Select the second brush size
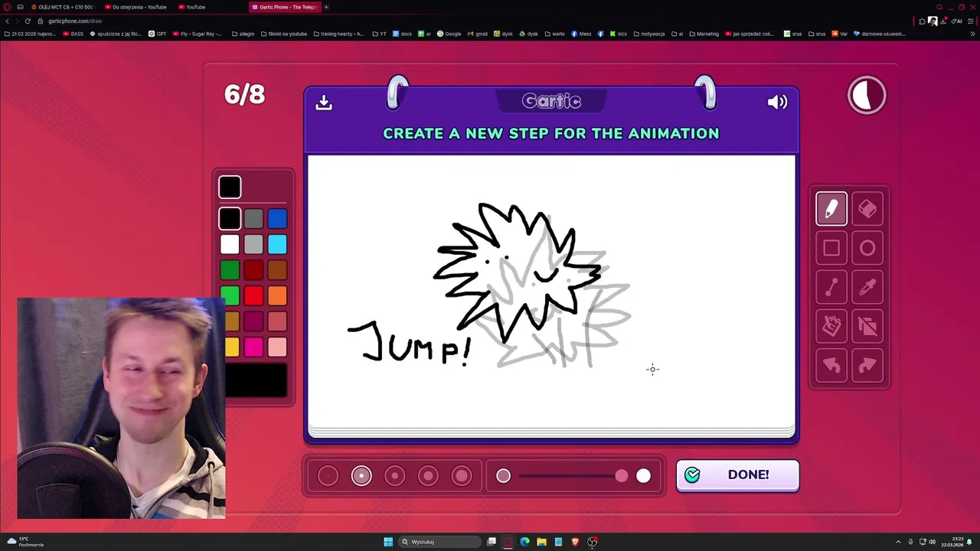This screenshot has width=980, height=551. [361, 476]
